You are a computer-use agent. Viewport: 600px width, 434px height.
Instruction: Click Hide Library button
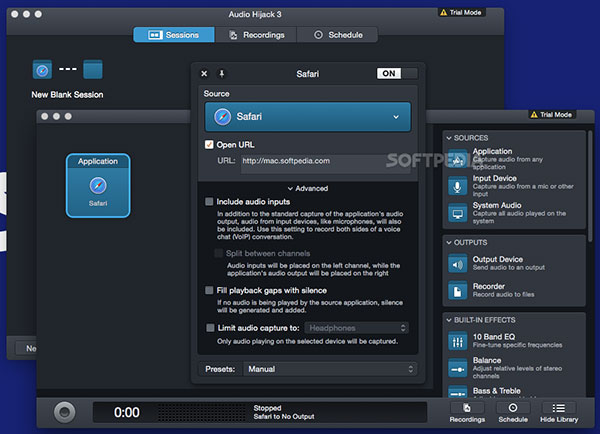[559, 413]
